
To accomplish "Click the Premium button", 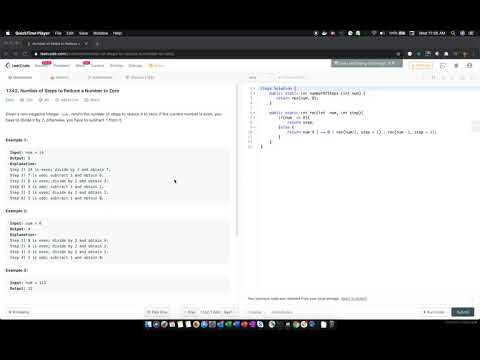I will (421, 66).
